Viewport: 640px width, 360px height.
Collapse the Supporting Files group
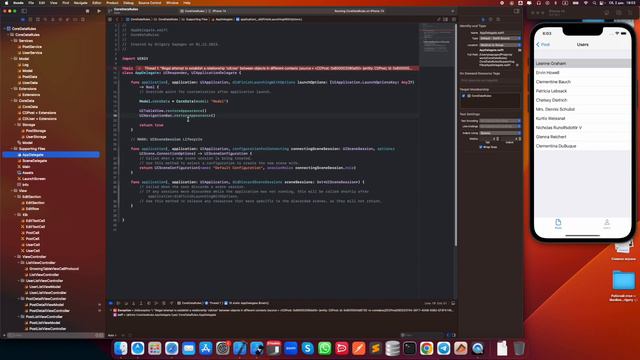coord(12,149)
